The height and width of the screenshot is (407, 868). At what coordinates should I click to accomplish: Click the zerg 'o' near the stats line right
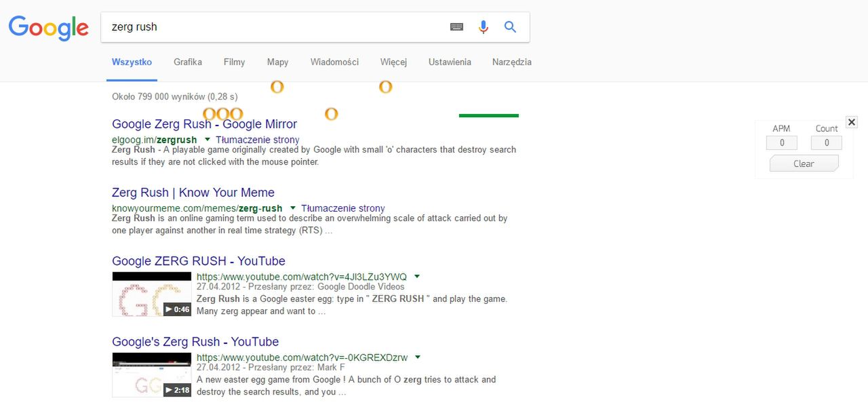point(385,87)
